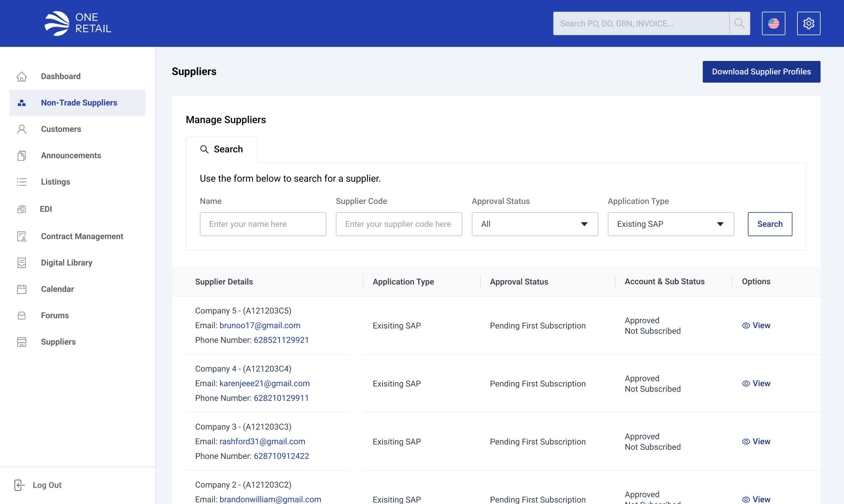Click the Name input field
Image resolution: width=844 pixels, height=504 pixels.
(263, 224)
